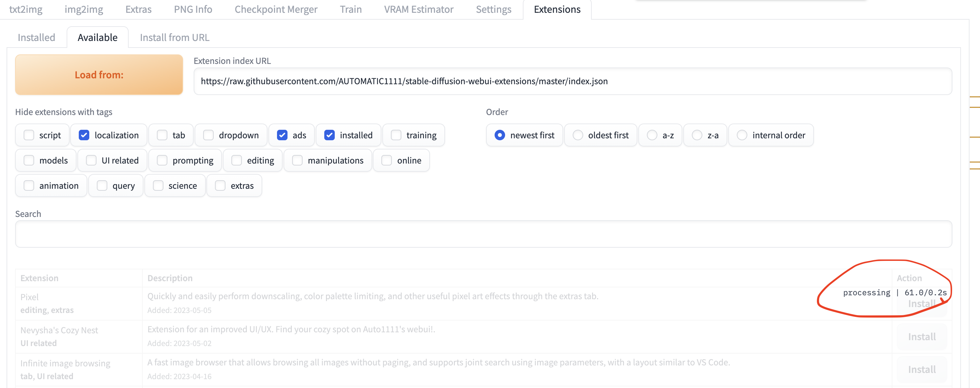Tick the extras tag checkbox

220,185
